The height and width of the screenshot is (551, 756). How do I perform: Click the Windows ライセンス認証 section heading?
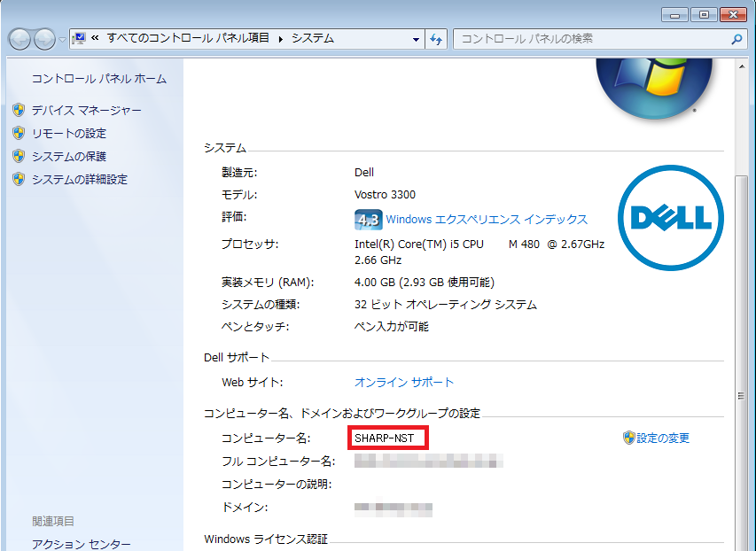coord(266,539)
